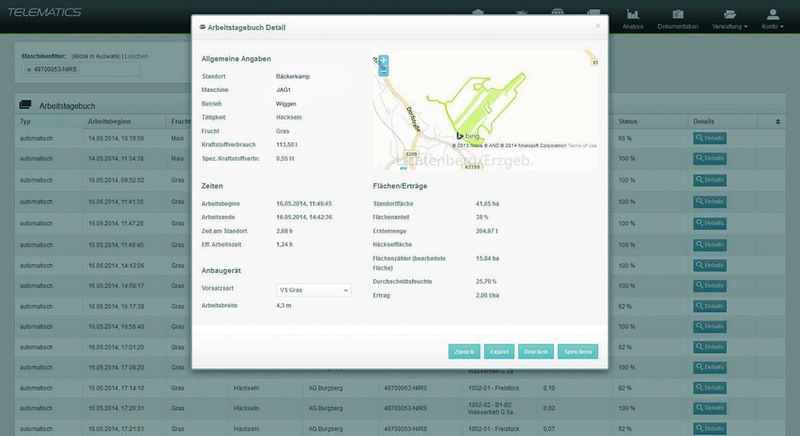The width and height of the screenshot is (800, 436).
Task: Open the Analyse section
Action: tap(632, 18)
